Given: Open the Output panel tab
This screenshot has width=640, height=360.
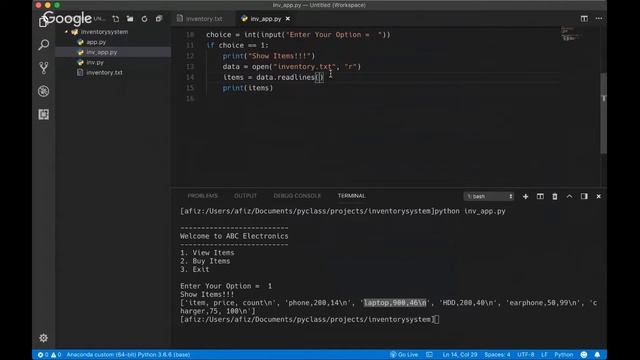Looking at the screenshot, I should point(245,196).
